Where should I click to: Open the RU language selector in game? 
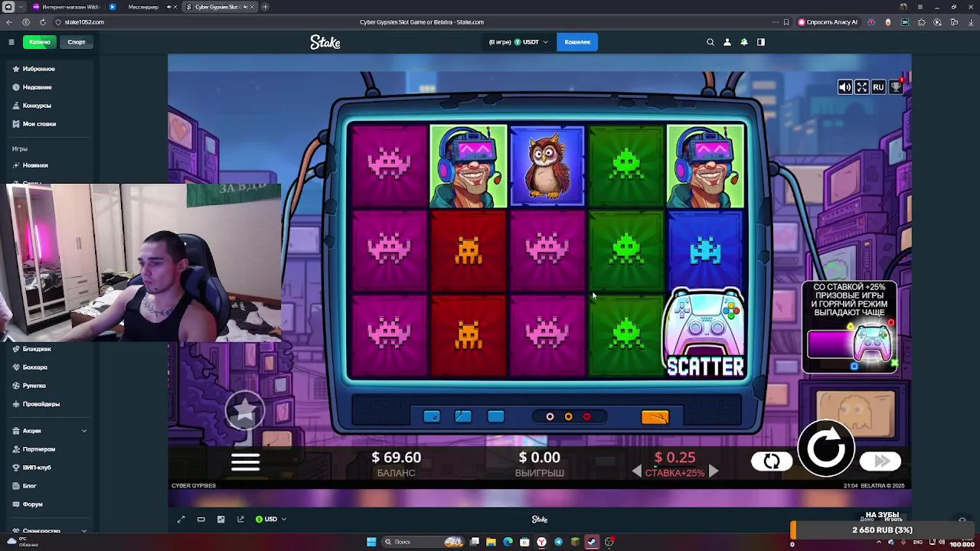pos(878,87)
